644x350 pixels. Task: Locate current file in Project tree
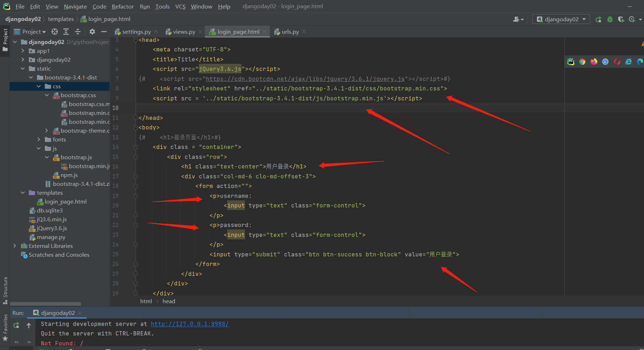[55, 32]
